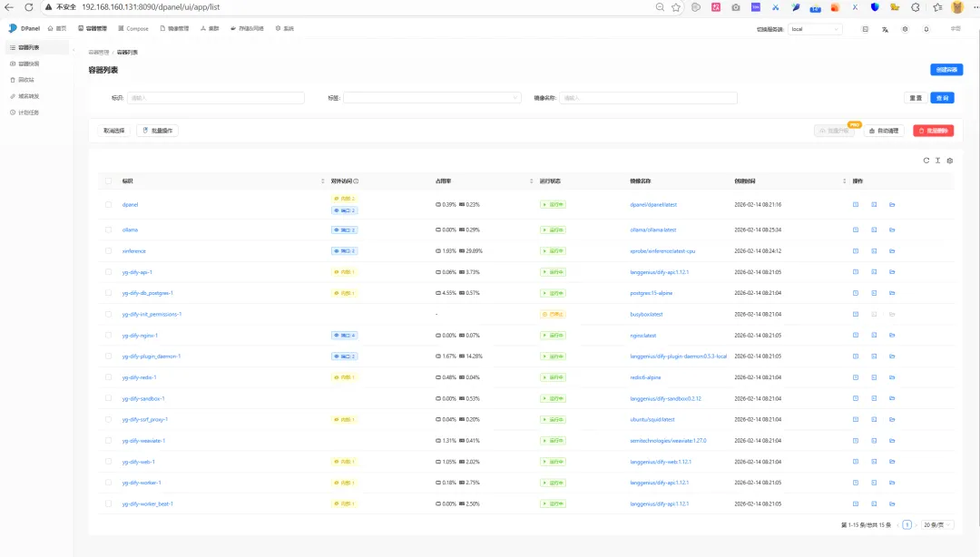
Task: Tick the checkbox for the dpanel container
Action: click(x=109, y=204)
